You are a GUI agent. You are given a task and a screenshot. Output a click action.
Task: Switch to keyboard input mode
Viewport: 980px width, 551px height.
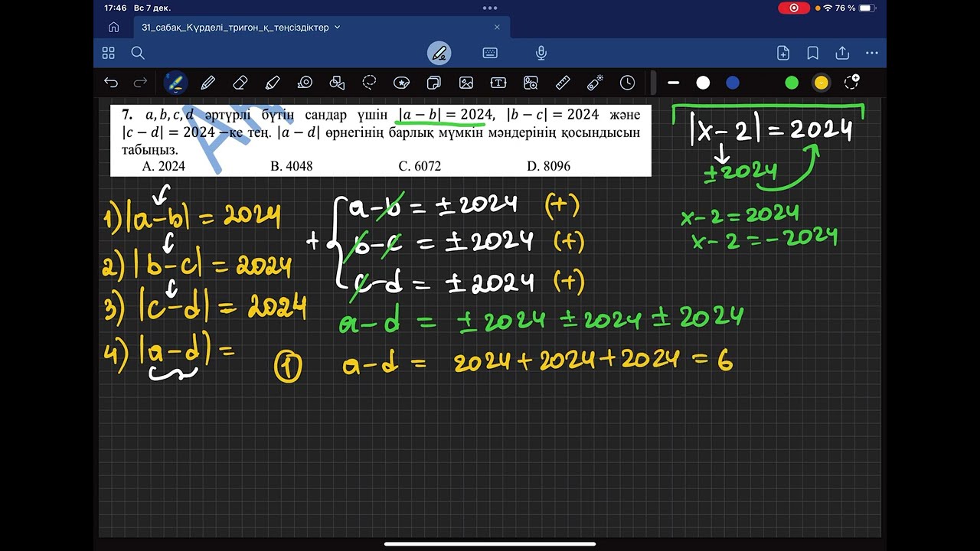tap(490, 53)
